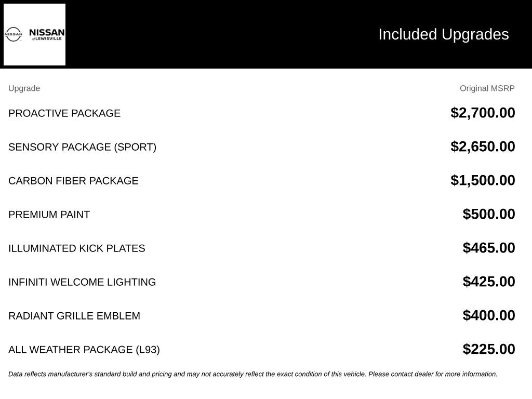Click the $500.00 price value
This screenshot has width=532, height=399.
(488, 214)
